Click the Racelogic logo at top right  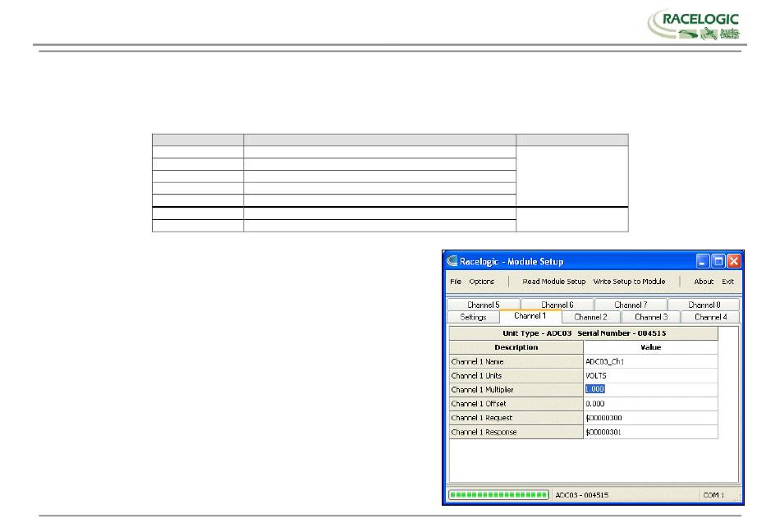[694, 24]
